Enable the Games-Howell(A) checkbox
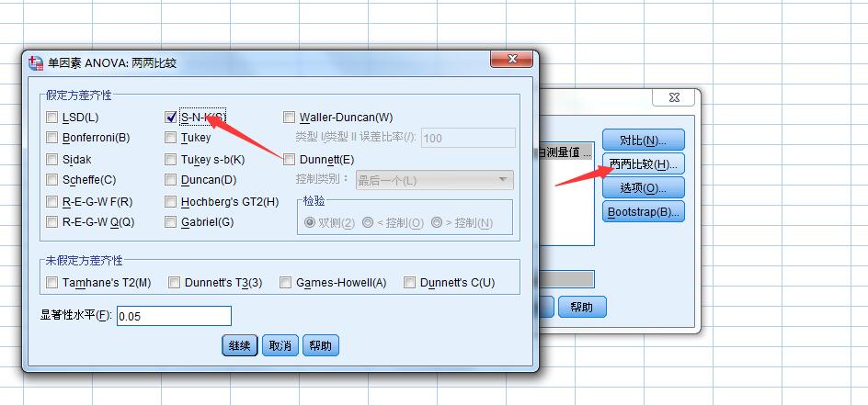This screenshot has width=868, height=405. (286, 283)
